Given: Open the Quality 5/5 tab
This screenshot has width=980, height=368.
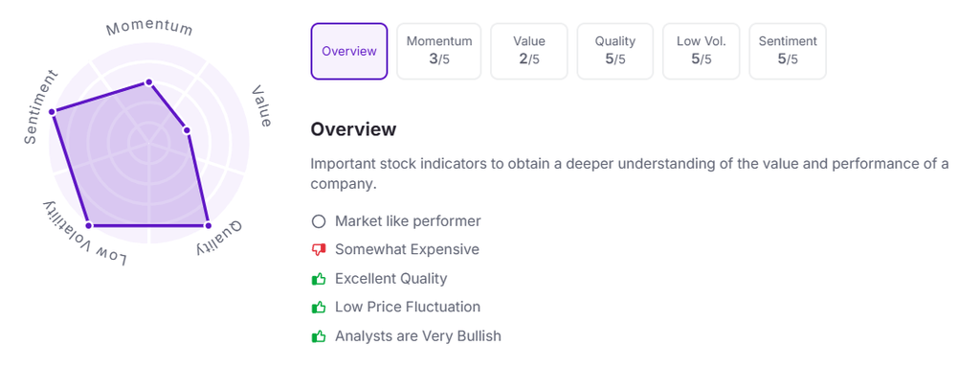Looking at the screenshot, I should pyautogui.click(x=615, y=52).
